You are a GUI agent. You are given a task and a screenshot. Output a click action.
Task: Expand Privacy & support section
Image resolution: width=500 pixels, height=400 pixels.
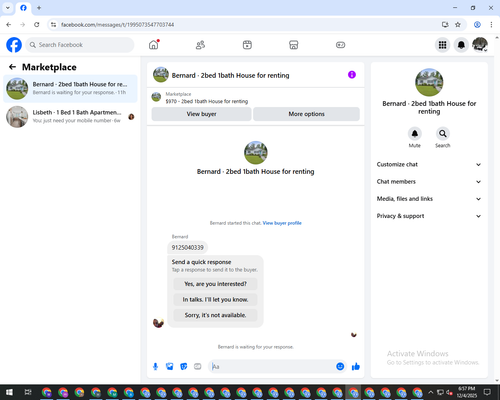point(429,216)
